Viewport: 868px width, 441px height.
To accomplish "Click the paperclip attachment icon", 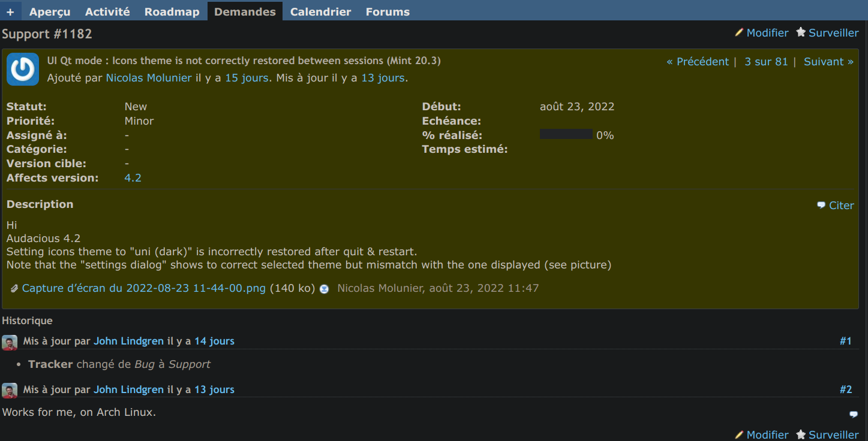I will click(x=14, y=289).
